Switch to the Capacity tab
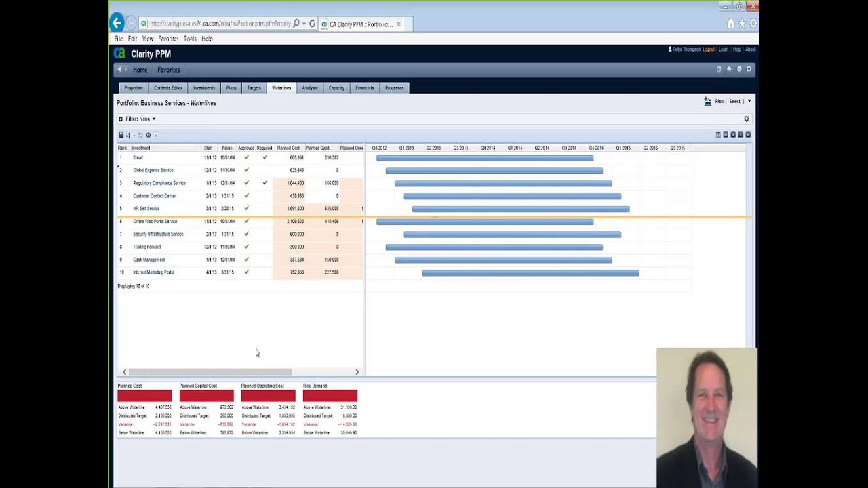The height and width of the screenshot is (488, 868). [x=336, y=88]
